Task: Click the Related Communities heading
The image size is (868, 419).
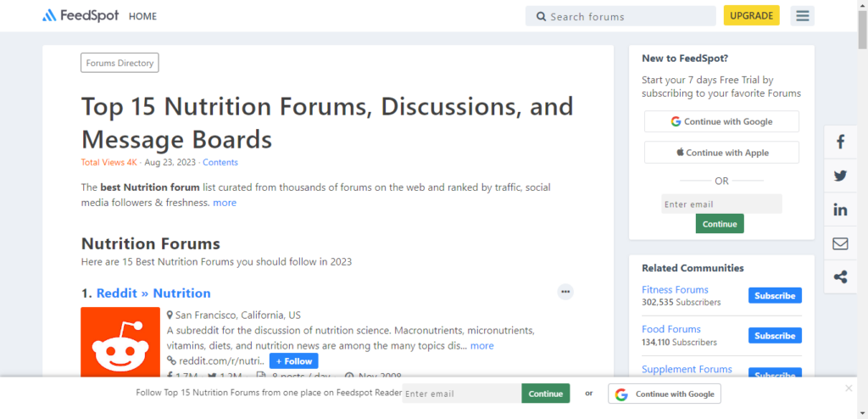Action: coord(693,268)
